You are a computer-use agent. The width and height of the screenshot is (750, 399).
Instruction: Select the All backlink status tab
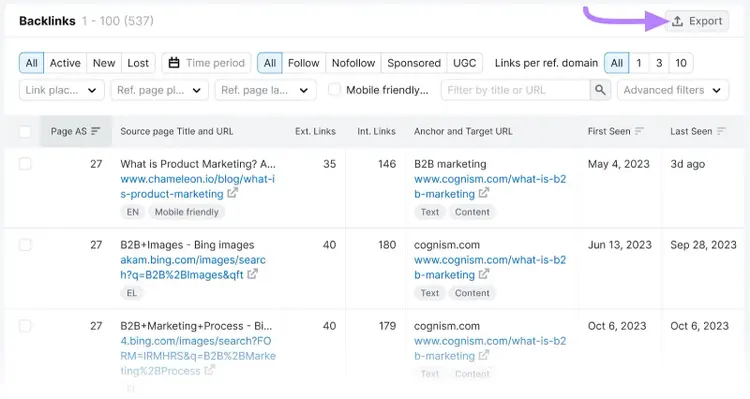coord(32,63)
